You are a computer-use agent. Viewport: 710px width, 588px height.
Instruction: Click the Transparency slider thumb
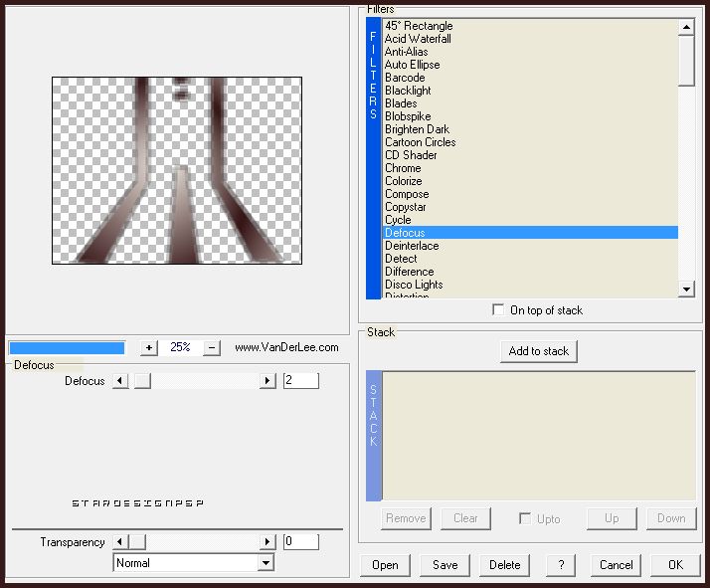(137, 541)
